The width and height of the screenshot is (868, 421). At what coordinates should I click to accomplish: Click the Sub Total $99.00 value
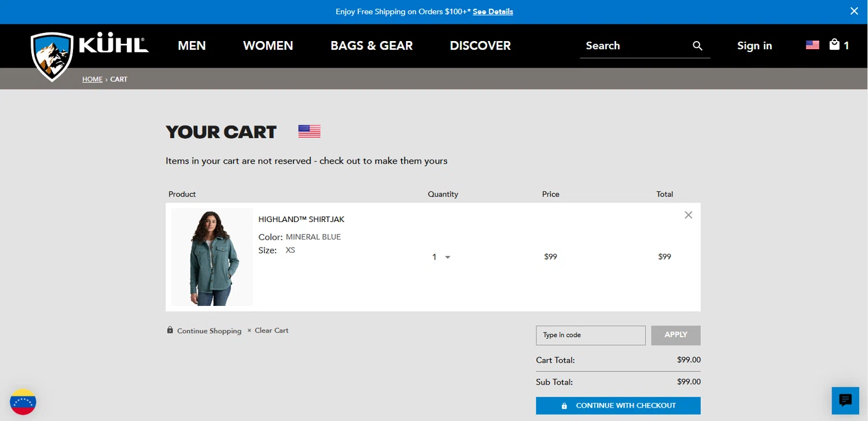[689, 382]
